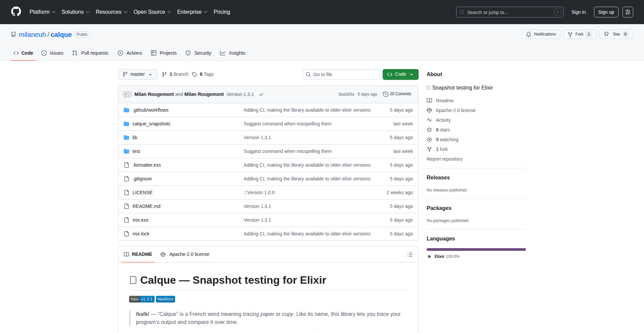Click the HexDocs badge

[165, 299]
